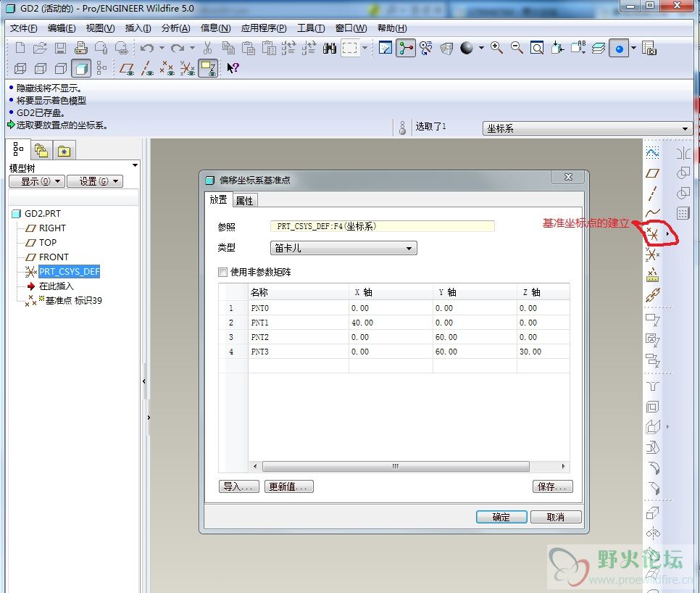This screenshot has width=700, height=593.
Task: Click the Refit view icon
Action: [x=537, y=47]
